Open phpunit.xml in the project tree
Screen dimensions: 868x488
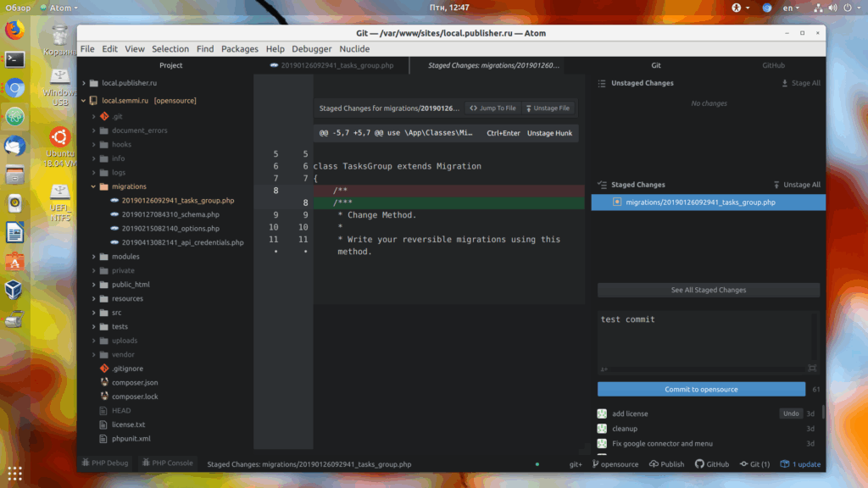pyautogui.click(x=131, y=438)
